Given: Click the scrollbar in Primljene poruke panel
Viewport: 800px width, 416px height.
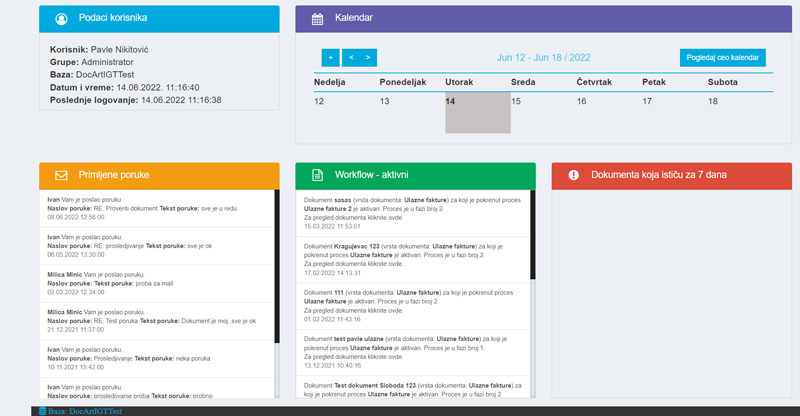Looking at the screenshot, I should click(277, 266).
